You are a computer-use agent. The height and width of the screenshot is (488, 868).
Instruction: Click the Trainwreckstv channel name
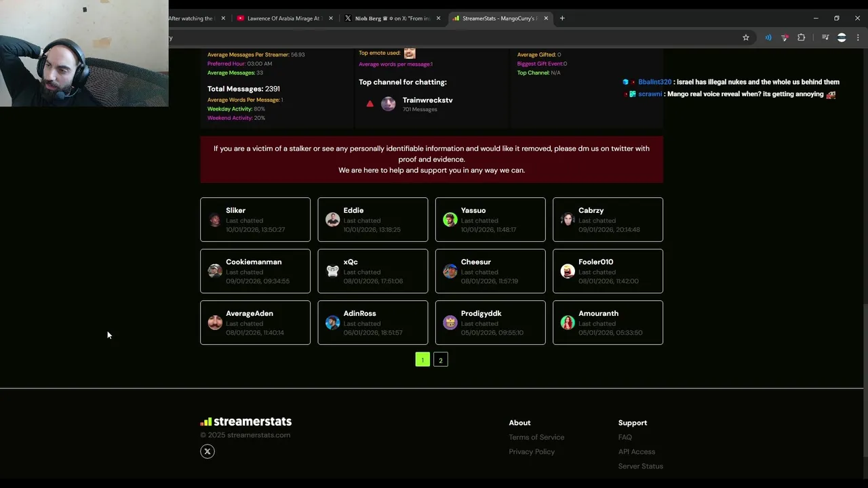point(427,100)
